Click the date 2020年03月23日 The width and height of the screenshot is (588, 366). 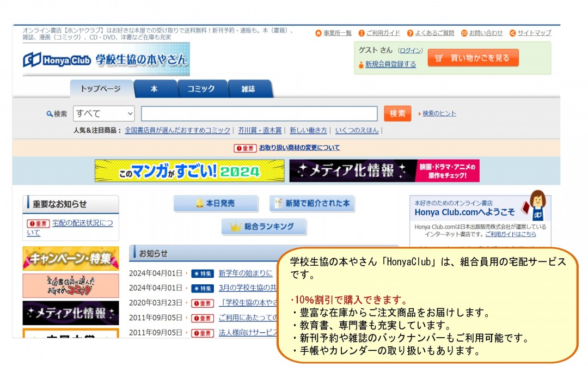pyautogui.click(x=156, y=303)
